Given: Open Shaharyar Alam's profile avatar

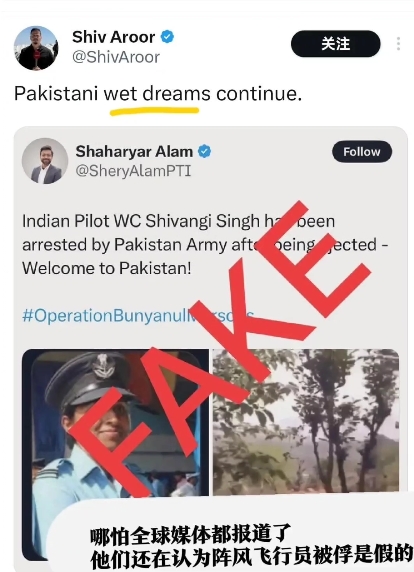Looking at the screenshot, I should point(45,161).
